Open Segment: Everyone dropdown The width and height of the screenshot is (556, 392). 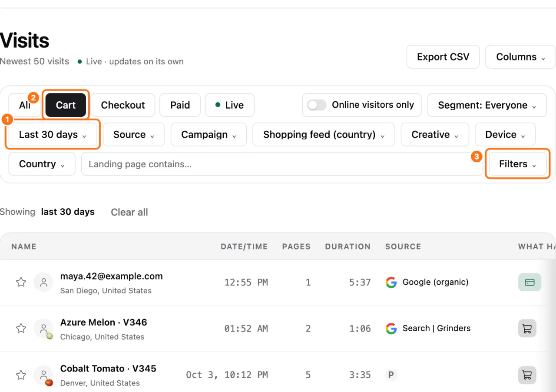487,105
